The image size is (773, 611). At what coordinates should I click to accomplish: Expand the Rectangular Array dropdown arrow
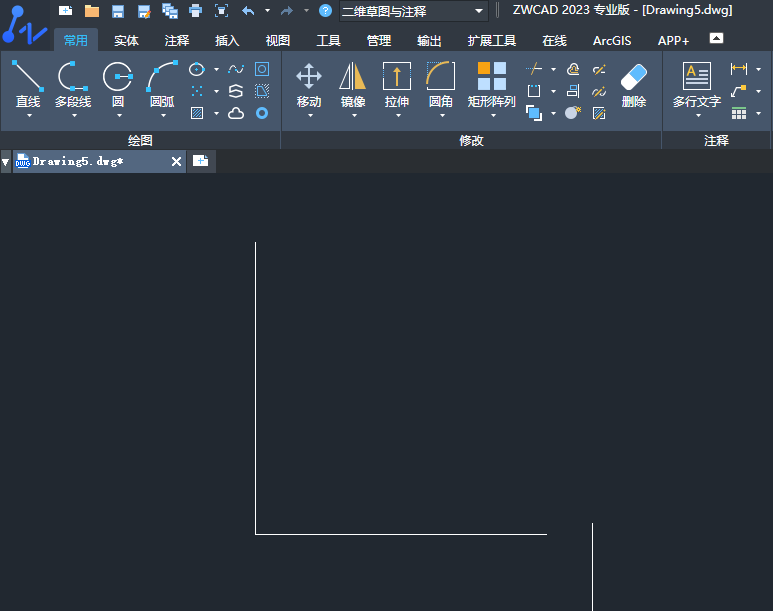(x=493, y=116)
